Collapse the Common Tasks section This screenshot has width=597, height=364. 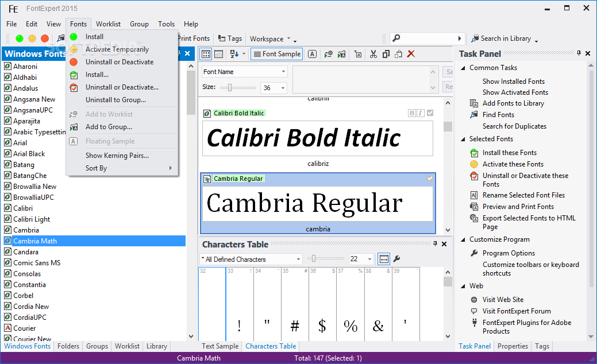pyautogui.click(x=463, y=68)
